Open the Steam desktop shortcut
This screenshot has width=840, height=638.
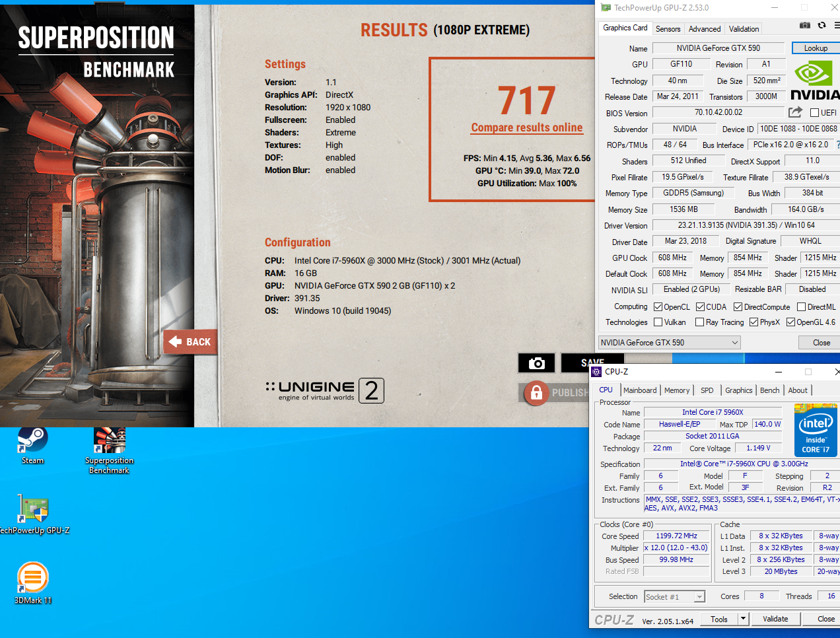point(32,446)
